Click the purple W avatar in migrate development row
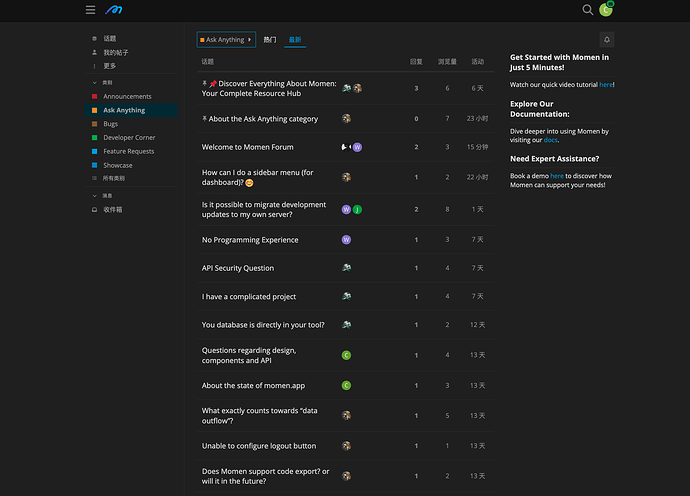The height and width of the screenshot is (496, 690). click(346, 209)
